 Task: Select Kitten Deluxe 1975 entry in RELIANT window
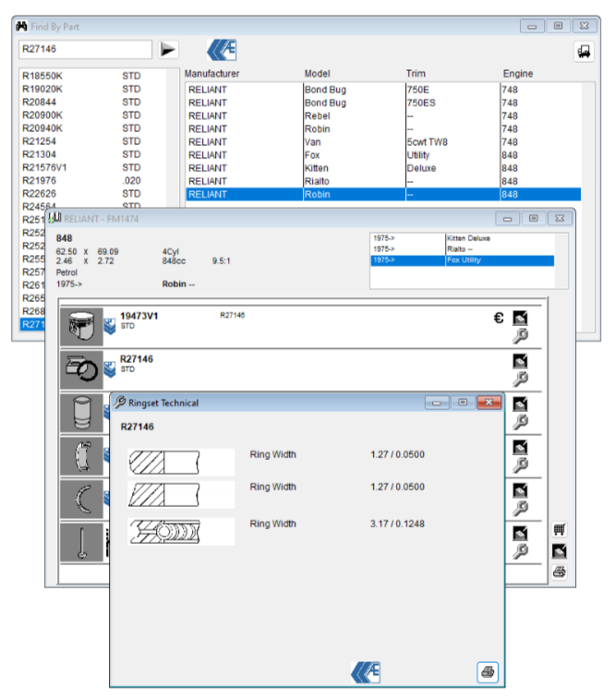pos(463,238)
